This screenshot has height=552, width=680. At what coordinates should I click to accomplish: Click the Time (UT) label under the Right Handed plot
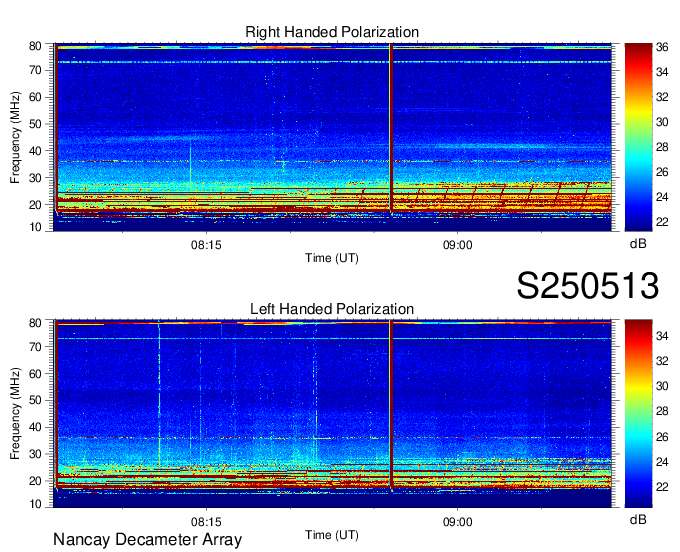point(332,258)
